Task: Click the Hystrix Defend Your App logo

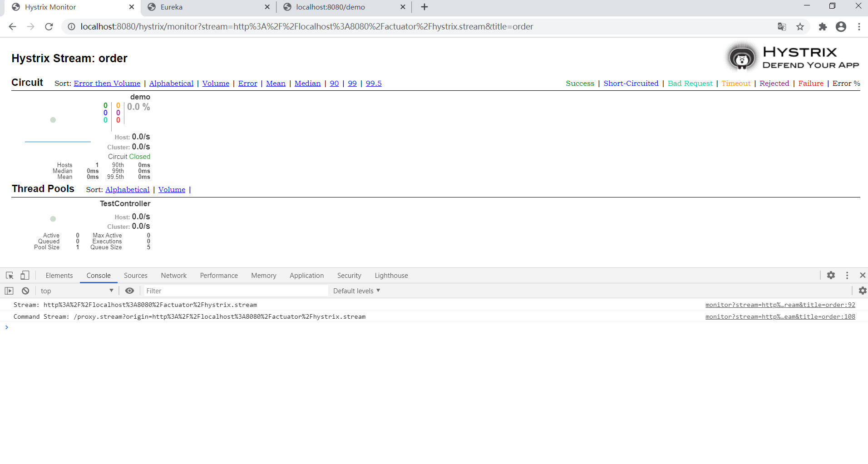Action: [792, 58]
